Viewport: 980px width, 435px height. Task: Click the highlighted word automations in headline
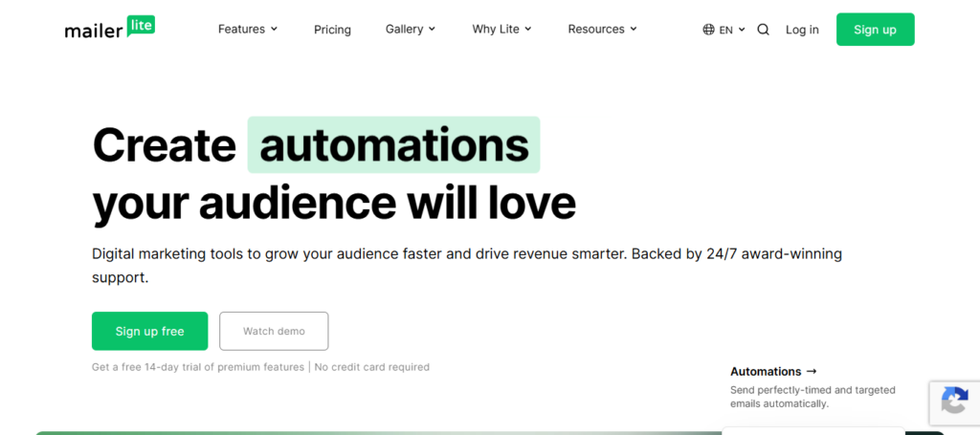coord(393,145)
